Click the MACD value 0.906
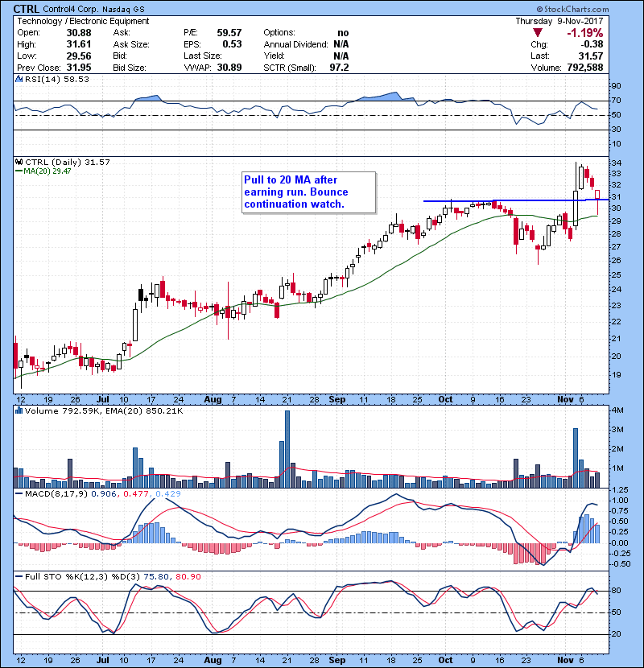The width and height of the screenshot is (644, 668). click(x=104, y=494)
